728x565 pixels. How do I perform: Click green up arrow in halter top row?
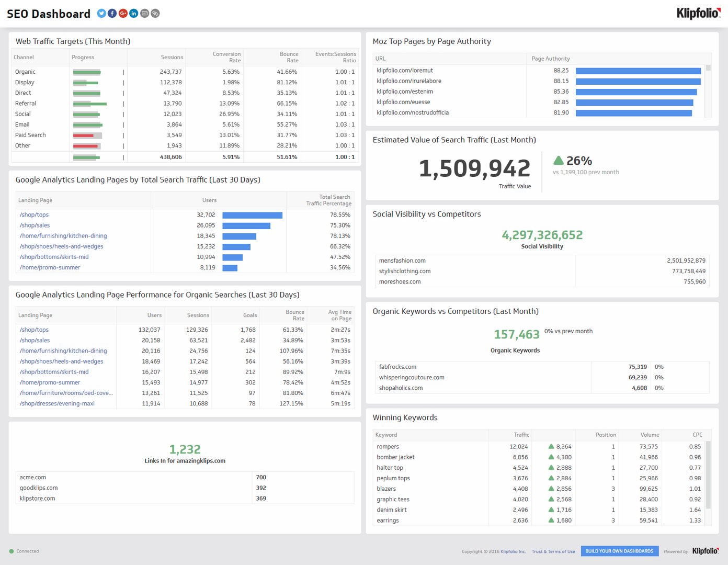click(x=551, y=467)
